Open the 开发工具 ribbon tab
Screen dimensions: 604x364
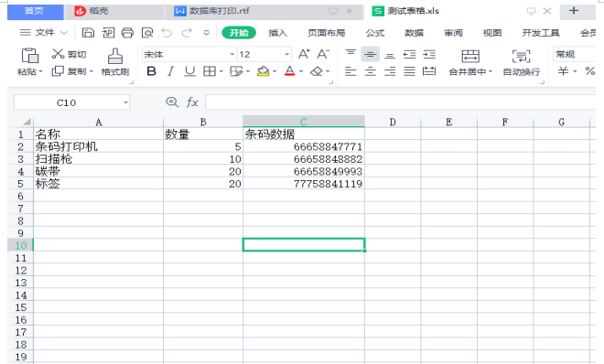coord(541,33)
